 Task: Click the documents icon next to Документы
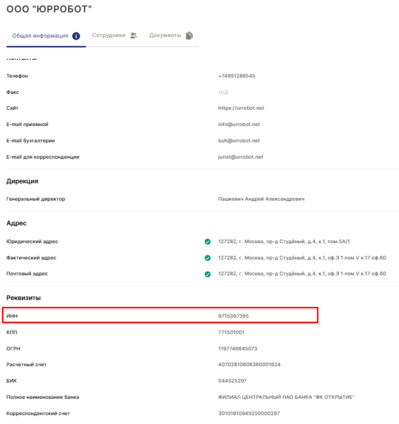click(x=189, y=35)
